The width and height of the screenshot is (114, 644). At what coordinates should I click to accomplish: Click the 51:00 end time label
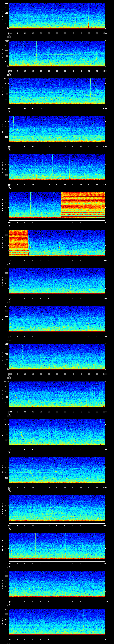point(105,260)
